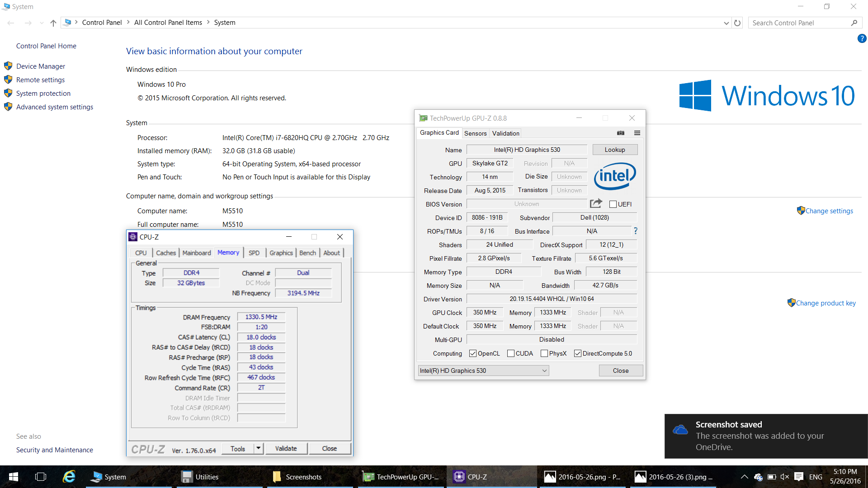Click Control Panel Home link
Viewport: 868px width, 488px height.
(x=46, y=46)
